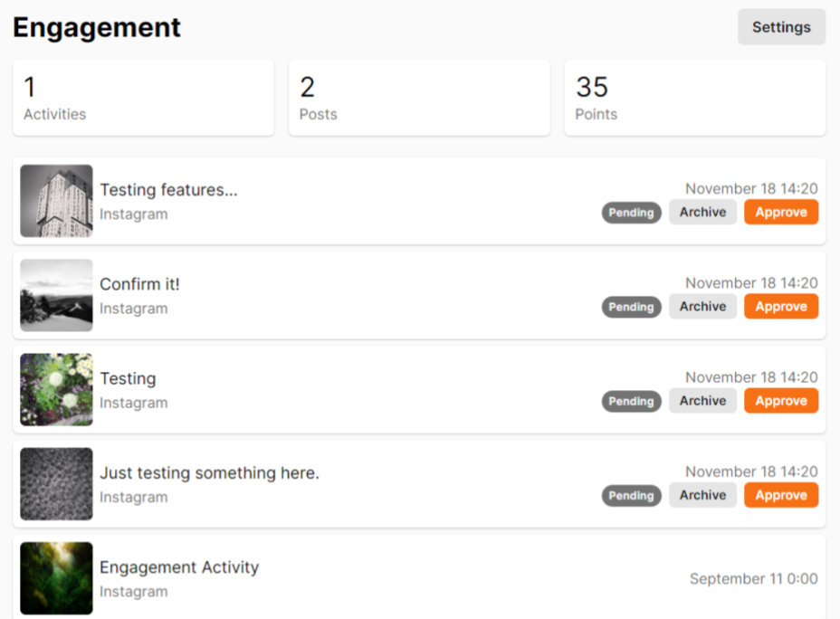Image resolution: width=840 pixels, height=619 pixels.
Task: Archive the "Testing features..." post
Action: click(x=702, y=212)
